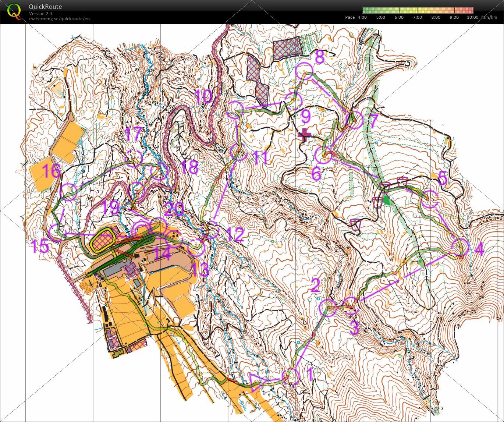The width and height of the screenshot is (504, 422).
Task: Select control circle 8 at top of course
Action: tap(305, 70)
